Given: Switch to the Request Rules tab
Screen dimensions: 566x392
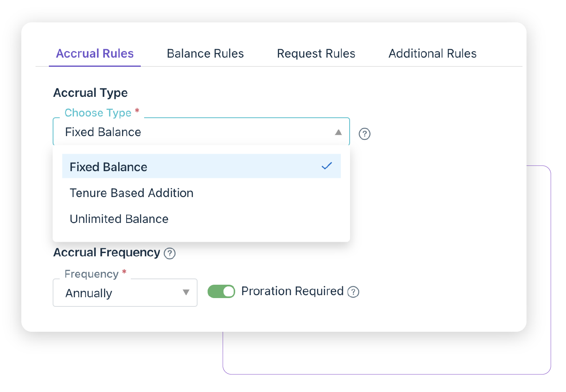Looking at the screenshot, I should click(x=316, y=53).
